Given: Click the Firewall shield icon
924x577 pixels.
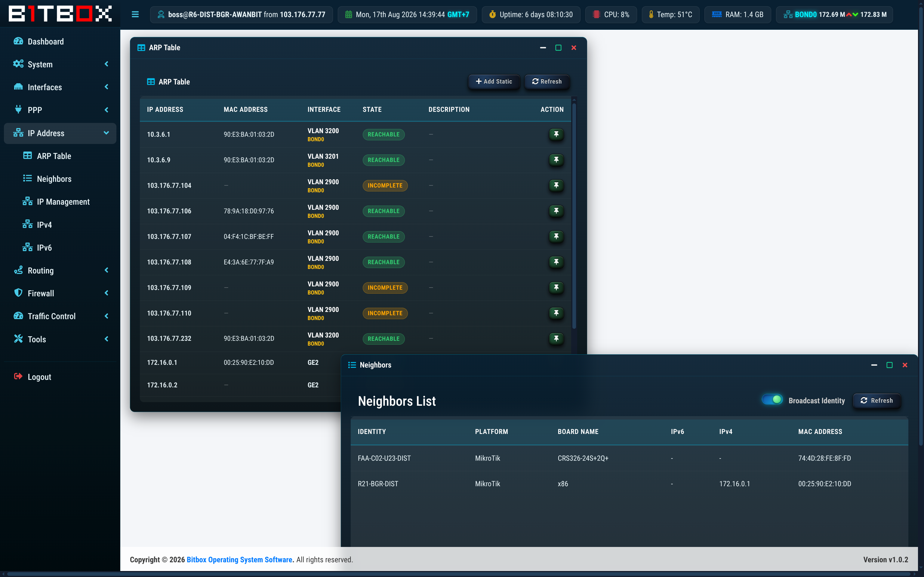Looking at the screenshot, I should point(18,293).
